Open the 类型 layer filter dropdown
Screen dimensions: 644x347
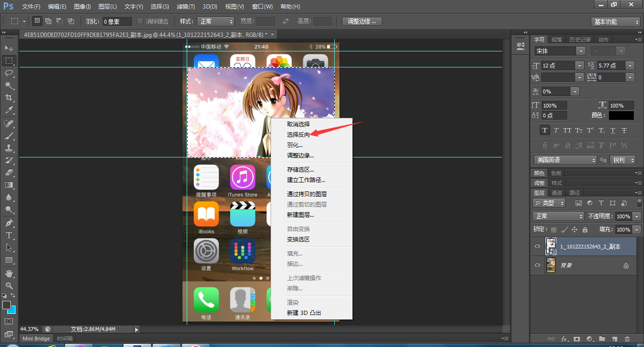549,203
